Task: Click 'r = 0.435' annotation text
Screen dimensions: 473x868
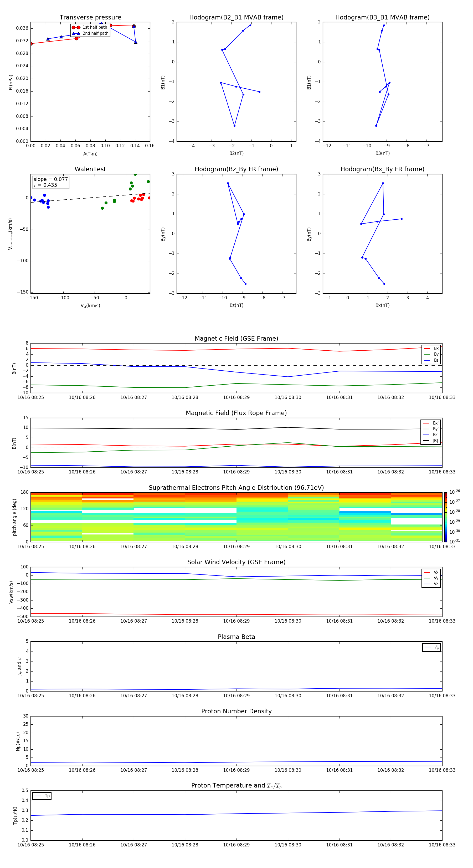Action: tap(45, 185)
